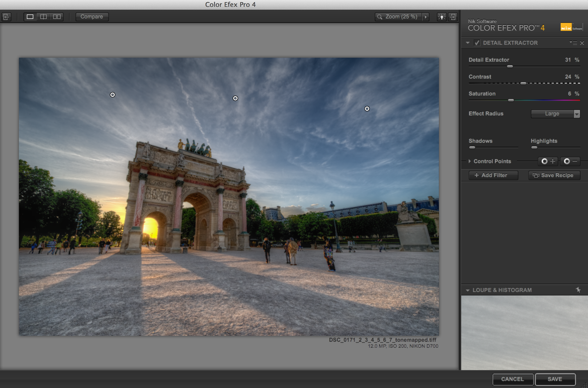
Task: Hide the left filter list panel
Action: point(6,17)
